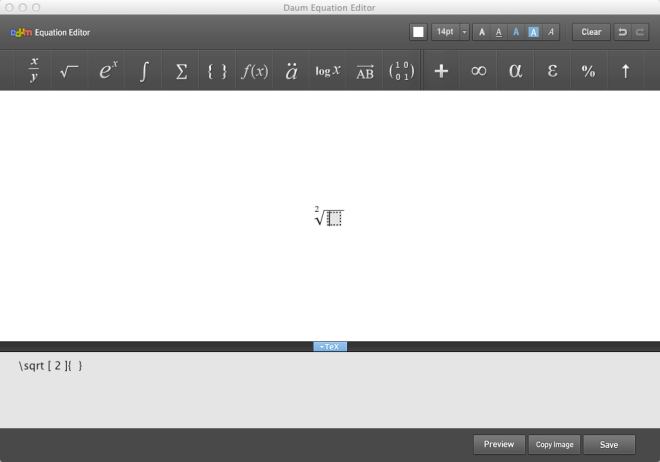Open the log x functions menu
The height and width of the screenshot is (462, 660).
point(327,70)
